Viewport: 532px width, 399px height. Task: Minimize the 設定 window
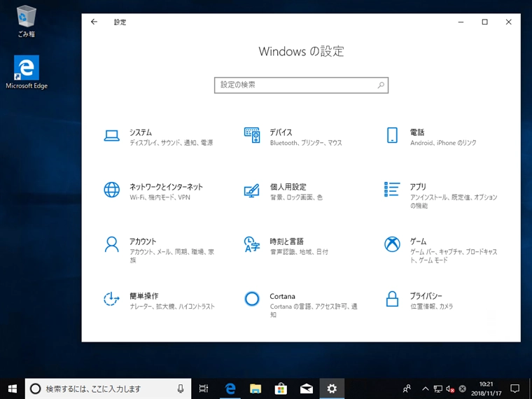(461, 22)
